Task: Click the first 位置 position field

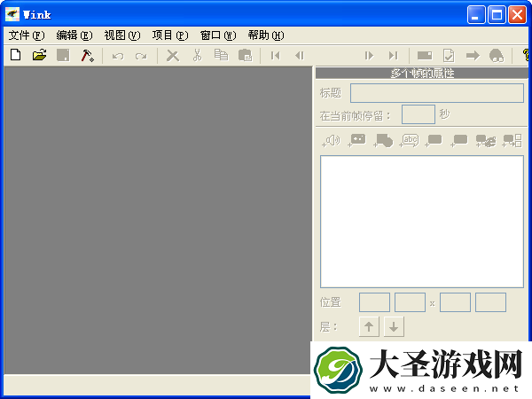Action: 374,302
